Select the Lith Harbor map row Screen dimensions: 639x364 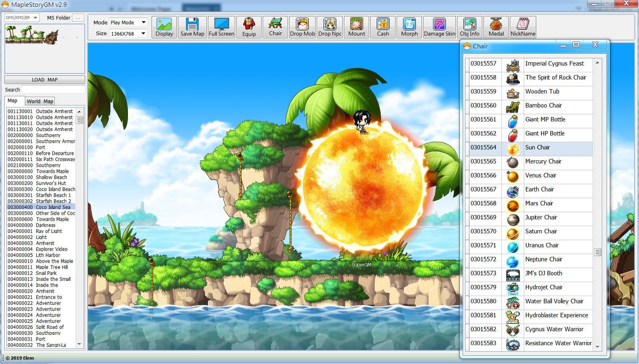pyautogui.click(x=41, y=255)
